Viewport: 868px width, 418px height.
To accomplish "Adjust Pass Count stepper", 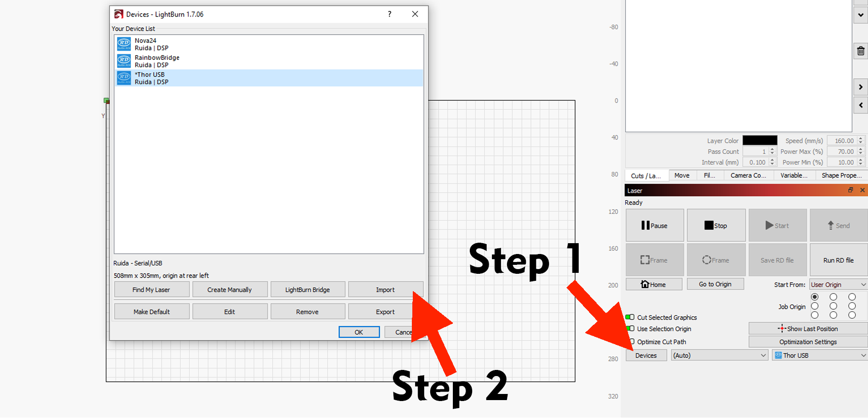I will coord(772,151).
